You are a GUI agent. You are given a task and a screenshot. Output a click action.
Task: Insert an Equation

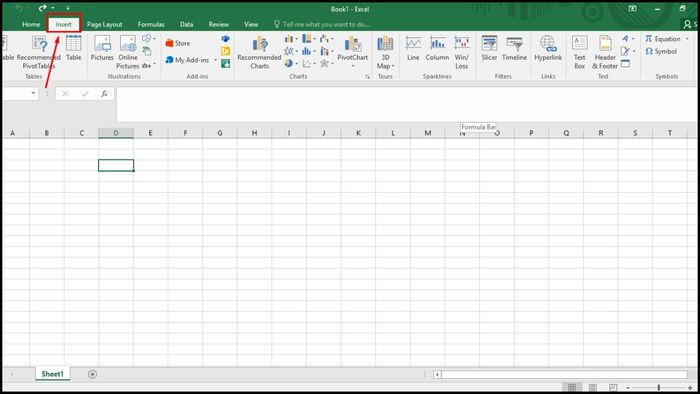662,39
